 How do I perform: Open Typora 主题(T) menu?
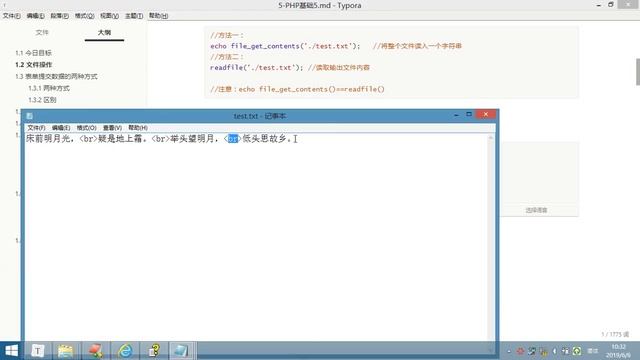134,16
